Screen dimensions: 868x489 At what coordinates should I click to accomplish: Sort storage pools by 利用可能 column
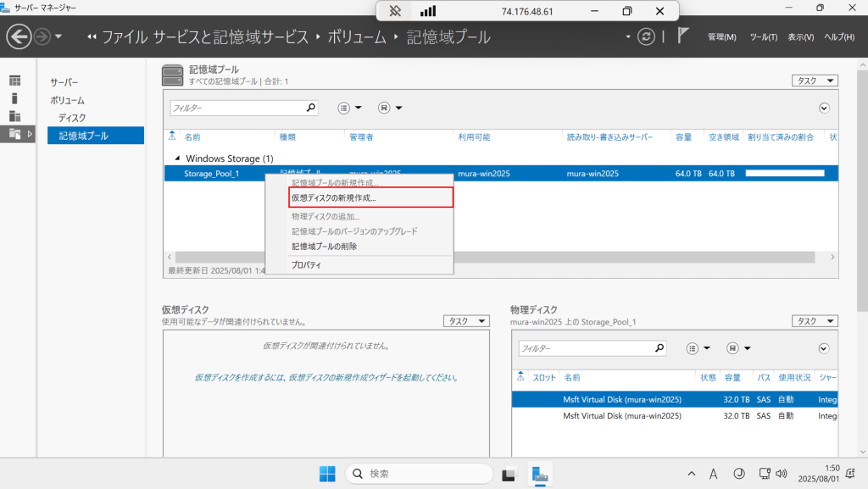tap(474, 137)
